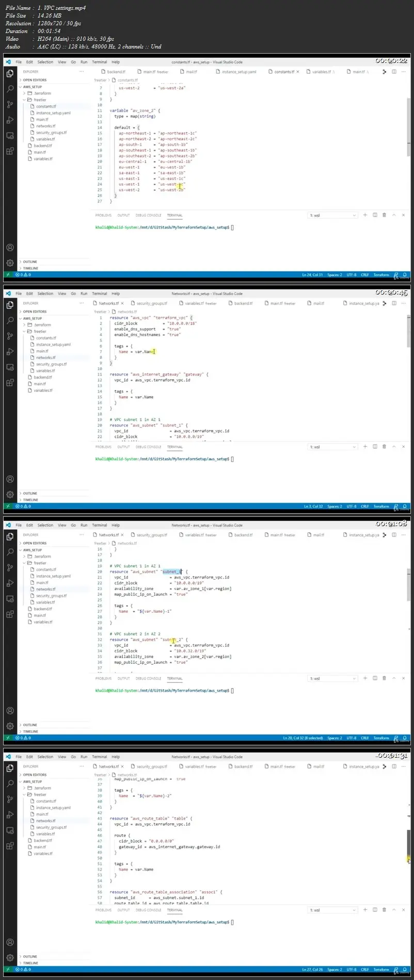The height and width of the screenshot is (980, 414).
Task: Close terminal panel X in 00:00:45 frame
Action: click(403, 447)
